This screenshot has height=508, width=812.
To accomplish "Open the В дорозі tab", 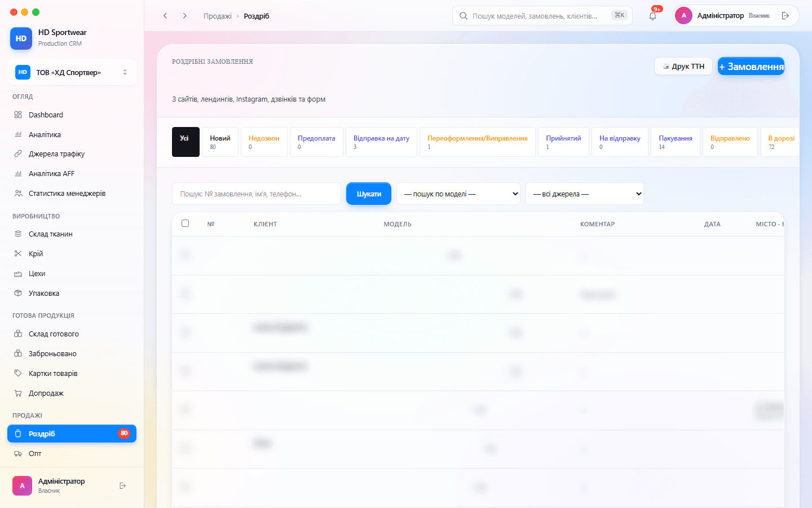I will point(781,142).
